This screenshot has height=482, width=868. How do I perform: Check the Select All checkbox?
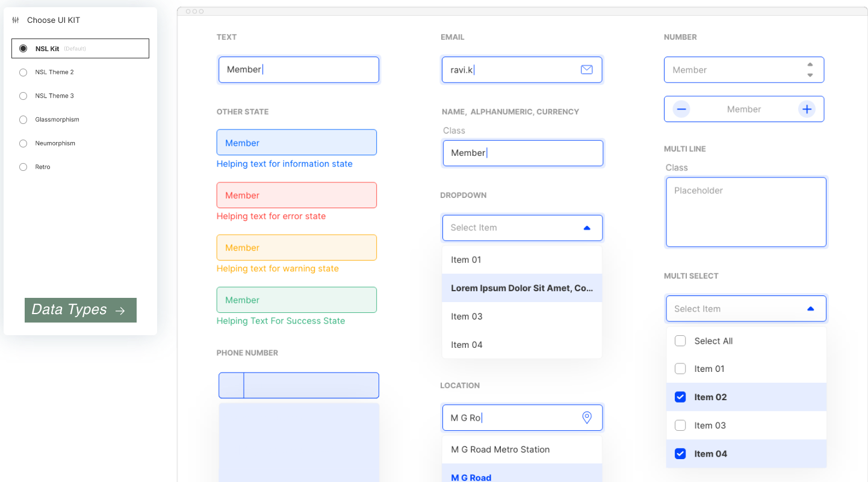click(x=680, y=341)
